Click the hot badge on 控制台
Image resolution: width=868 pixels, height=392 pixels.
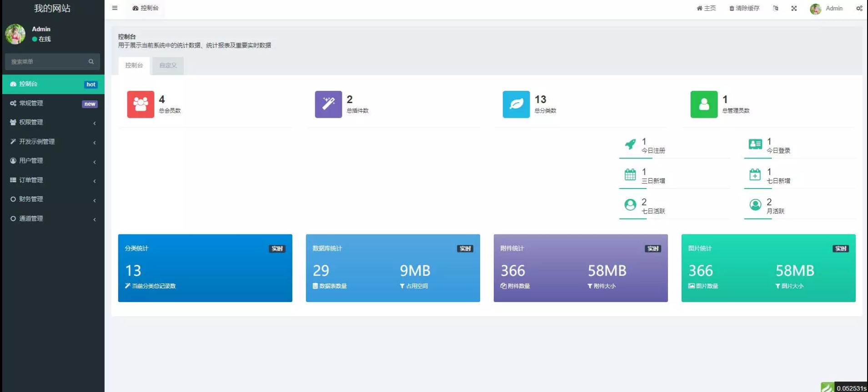point(91,84)
